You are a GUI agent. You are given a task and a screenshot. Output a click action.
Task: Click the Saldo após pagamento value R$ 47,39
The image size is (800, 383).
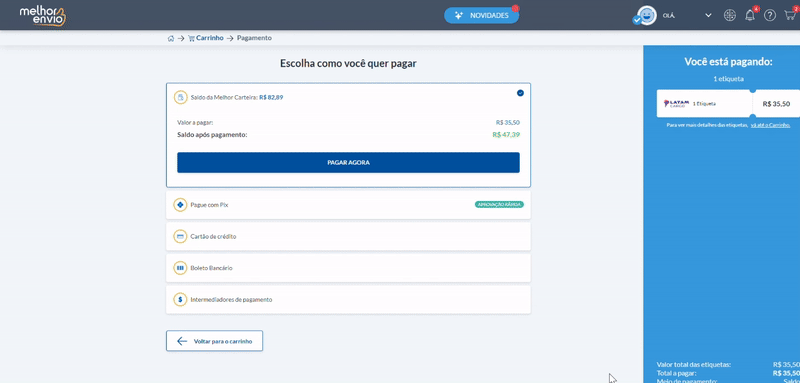[506, 135]
